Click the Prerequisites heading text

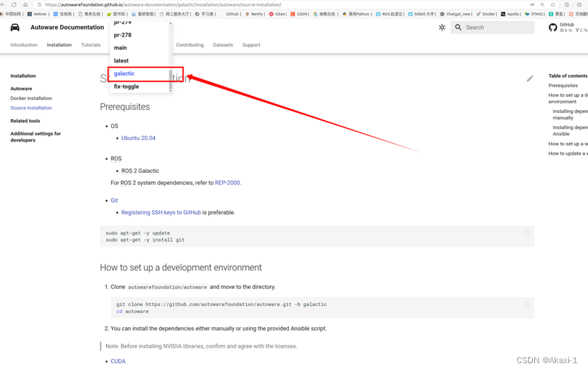tap(125, 107)
